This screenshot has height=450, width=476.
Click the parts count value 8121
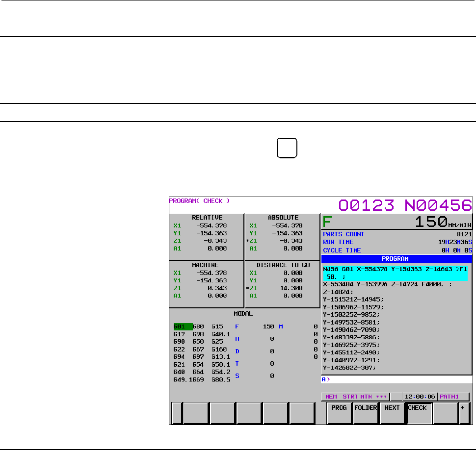pos(464,234)
